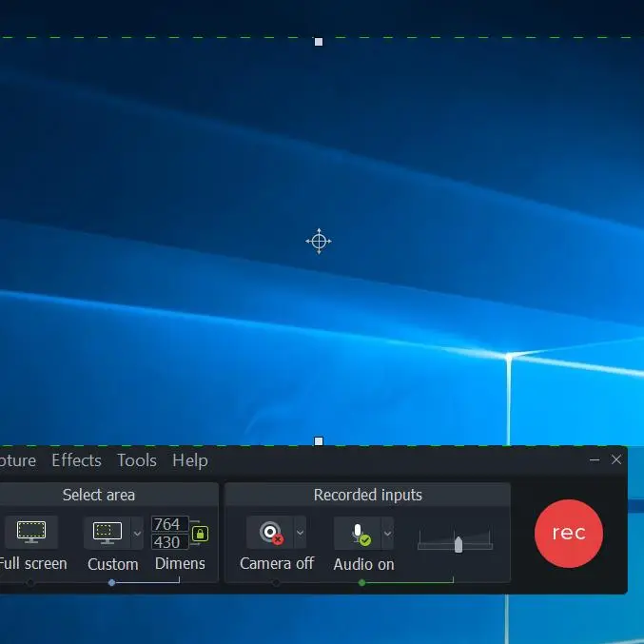The image size is (644, 644).
Task: Choose the Custom recording area icon
Action: pyautogui.click(x=107, y=533)
